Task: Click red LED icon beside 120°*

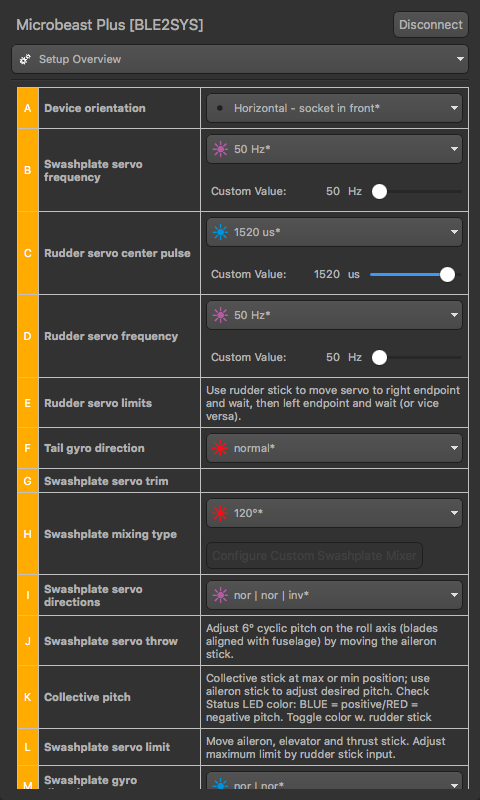Action: pyautogui.click(x=220, y=513)
